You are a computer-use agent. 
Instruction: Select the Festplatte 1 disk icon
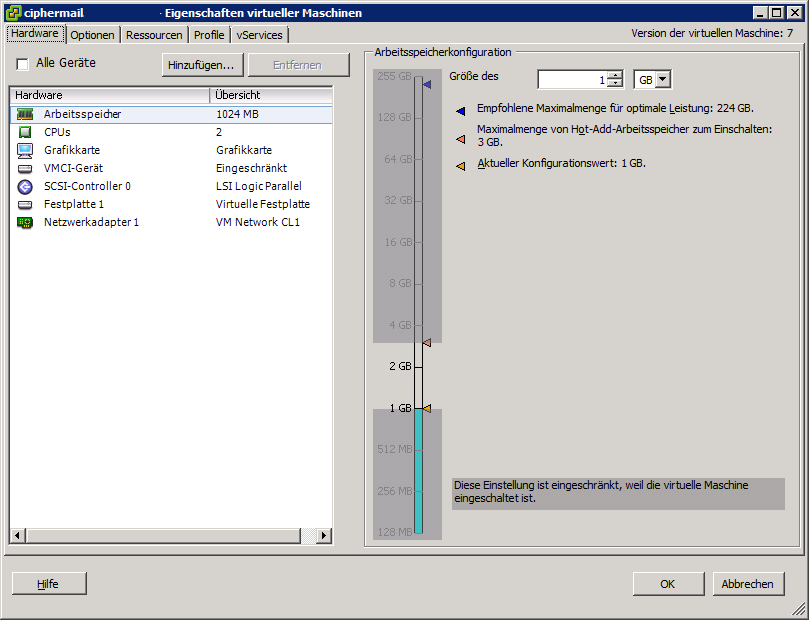[x=25, y=204]
